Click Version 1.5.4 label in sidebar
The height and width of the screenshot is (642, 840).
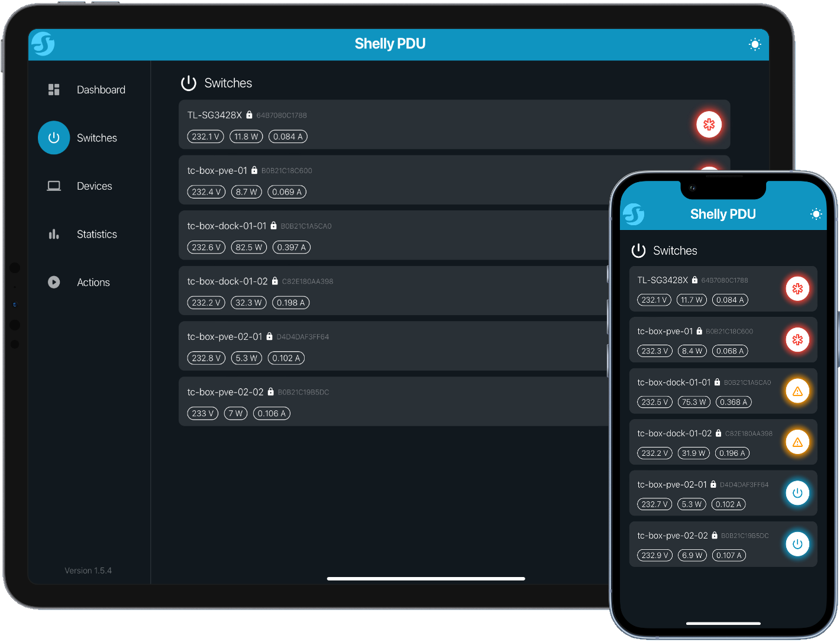(88, 570)
